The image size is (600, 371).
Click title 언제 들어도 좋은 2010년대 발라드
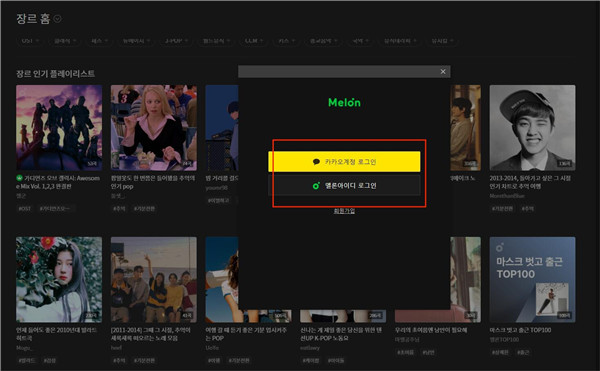click(57, 334)
